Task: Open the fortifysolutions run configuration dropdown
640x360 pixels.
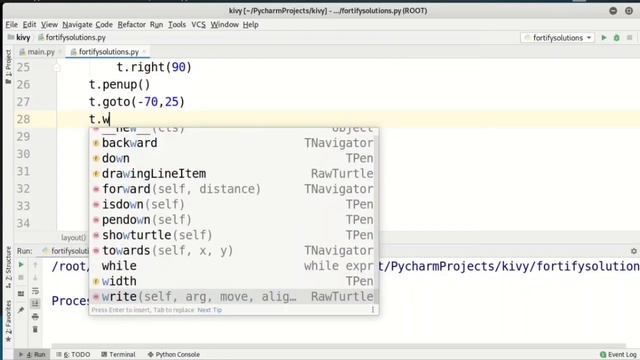Action: tap(558, 38)
